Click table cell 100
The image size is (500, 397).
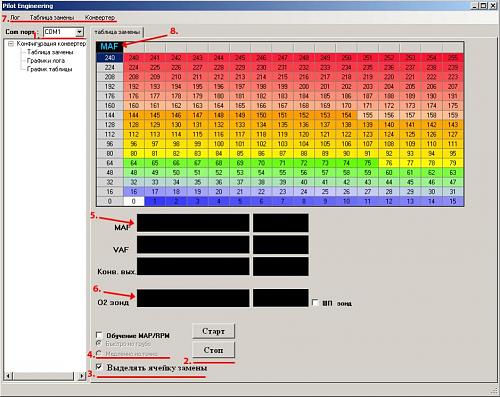[219, 144]
